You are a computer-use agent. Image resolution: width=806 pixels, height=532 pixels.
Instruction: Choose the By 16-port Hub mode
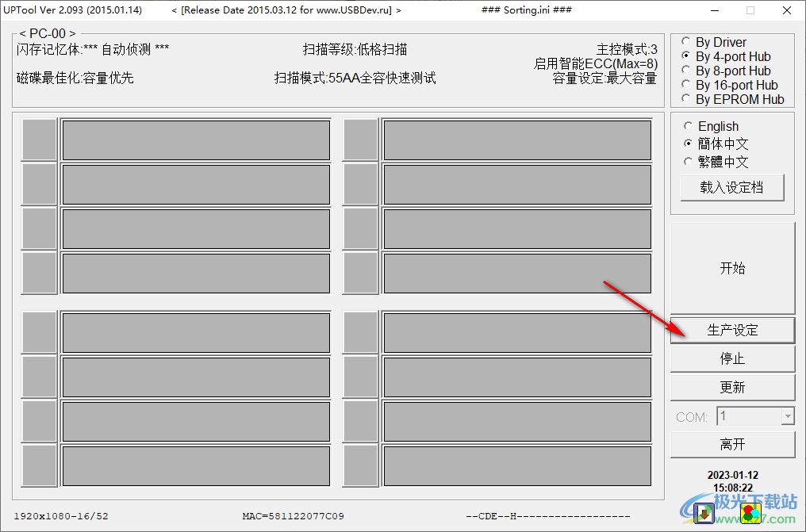[730, 85]
